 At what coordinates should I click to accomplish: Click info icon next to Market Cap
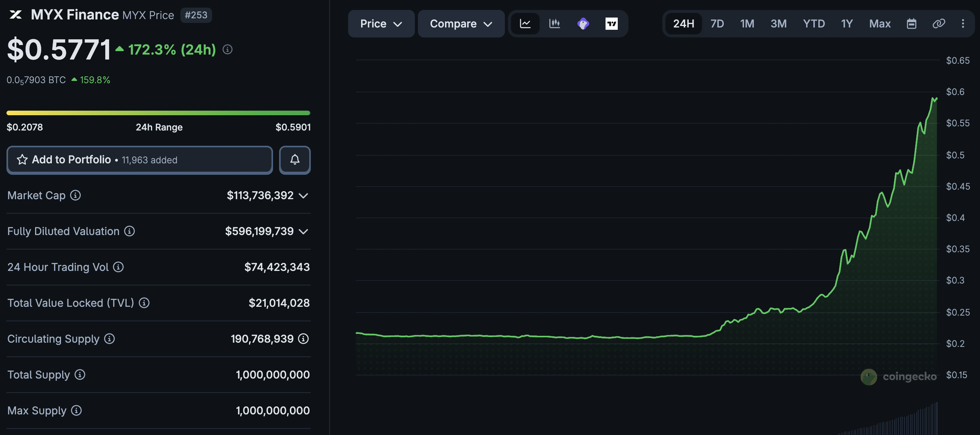click(76, 195)
